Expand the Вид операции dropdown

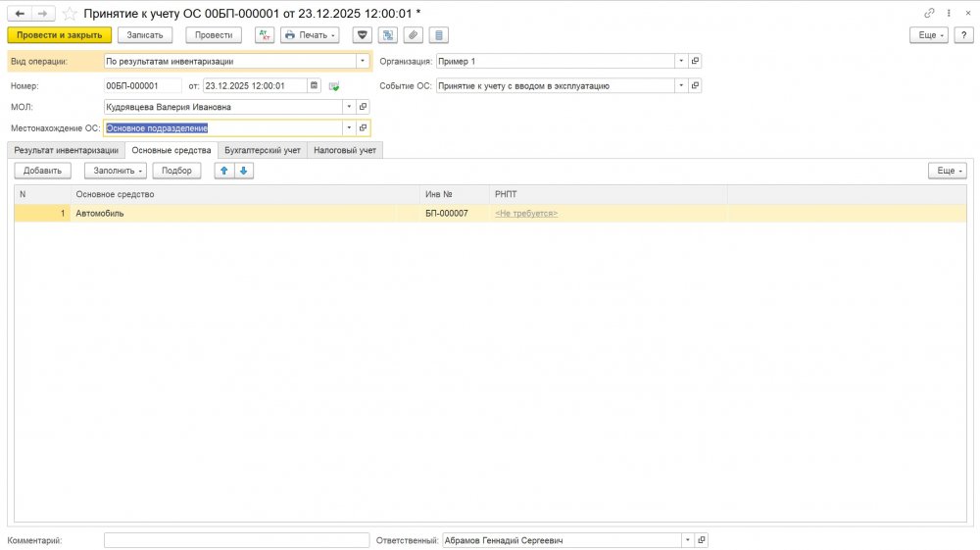(x=362, y=61)
